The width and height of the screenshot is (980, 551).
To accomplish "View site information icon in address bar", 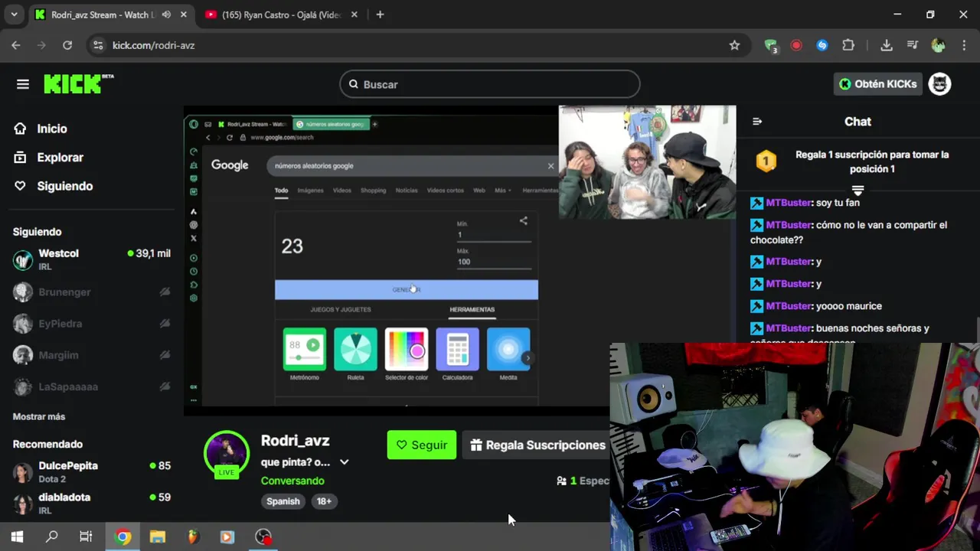I will pos(97,45).
